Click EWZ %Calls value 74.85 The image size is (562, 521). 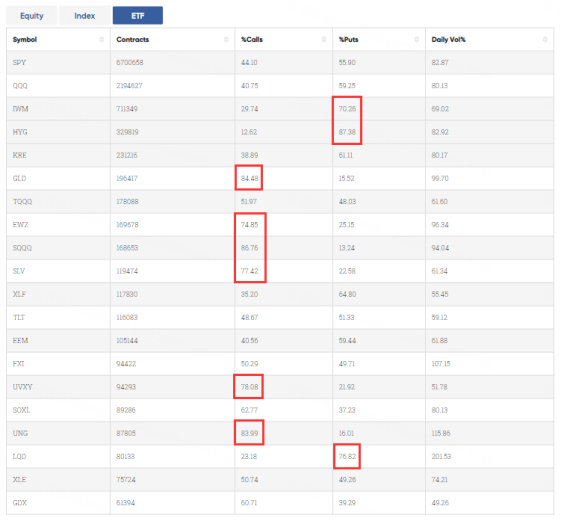point(249,225)
